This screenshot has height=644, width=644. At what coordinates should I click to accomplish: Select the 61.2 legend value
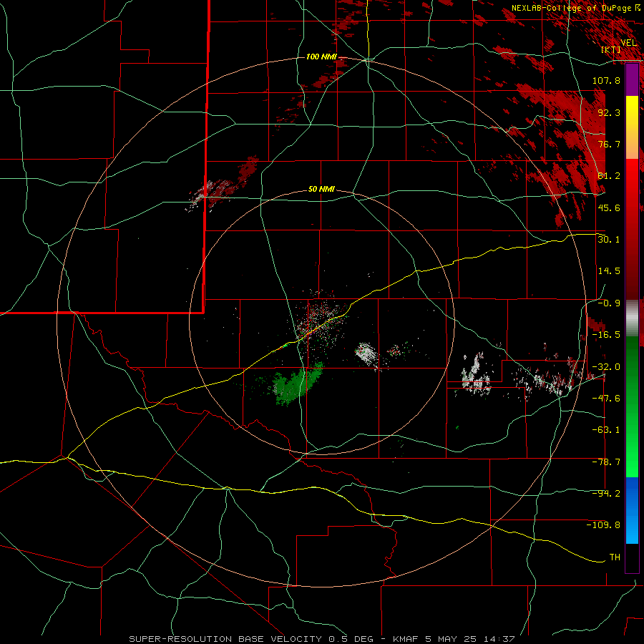pos(609,176)
